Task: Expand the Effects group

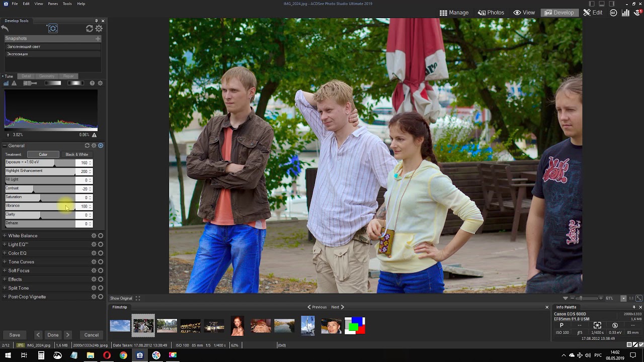Action: click(x=5, y=280)
